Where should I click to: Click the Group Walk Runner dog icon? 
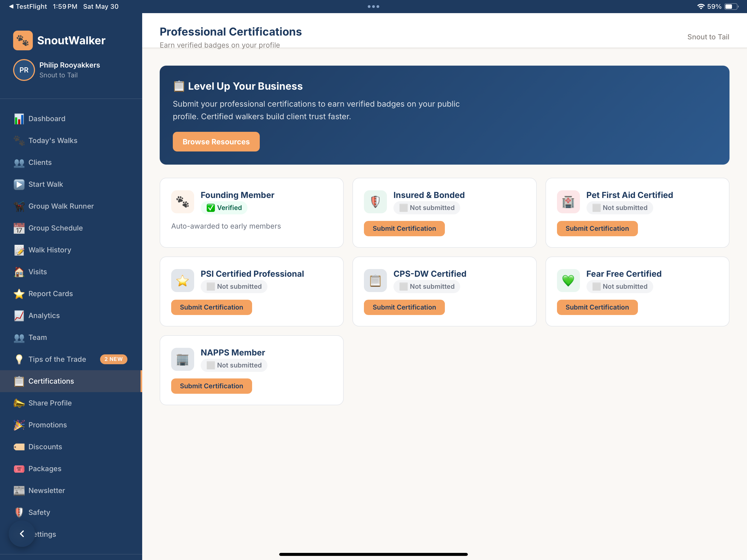coord(19,206)
